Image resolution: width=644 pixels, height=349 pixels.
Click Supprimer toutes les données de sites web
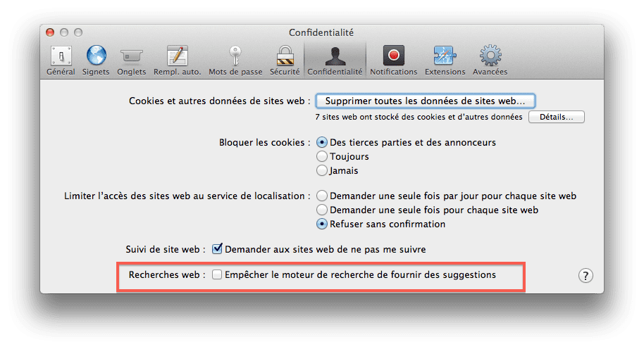(x=425, y=101)
